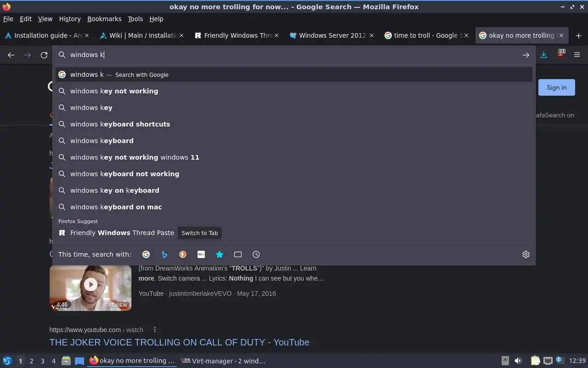Open the Bookmarks menu
588x368 pixels.
click(104, 19)
